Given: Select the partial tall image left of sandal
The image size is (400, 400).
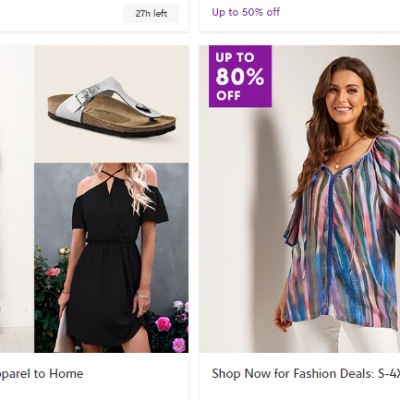Looking at the screenshot, I should [x=16, y=199].
